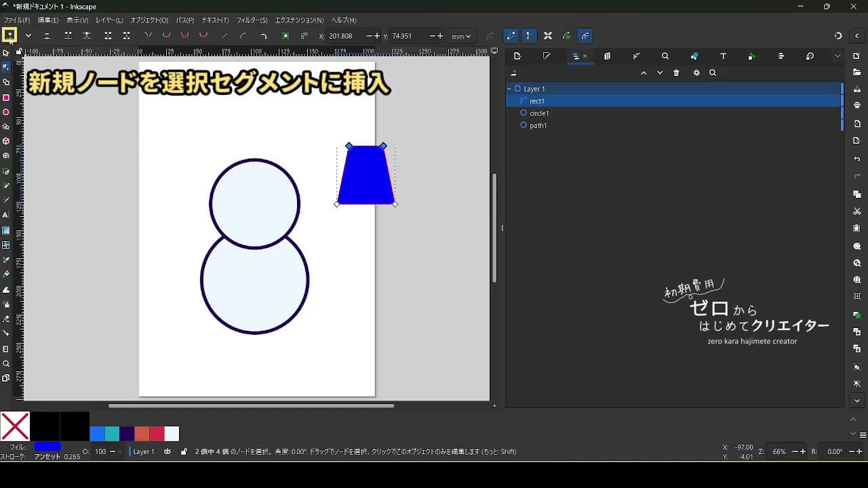Open the フィルター(S) menu
The image size is (868, 488).
(252, 20)
